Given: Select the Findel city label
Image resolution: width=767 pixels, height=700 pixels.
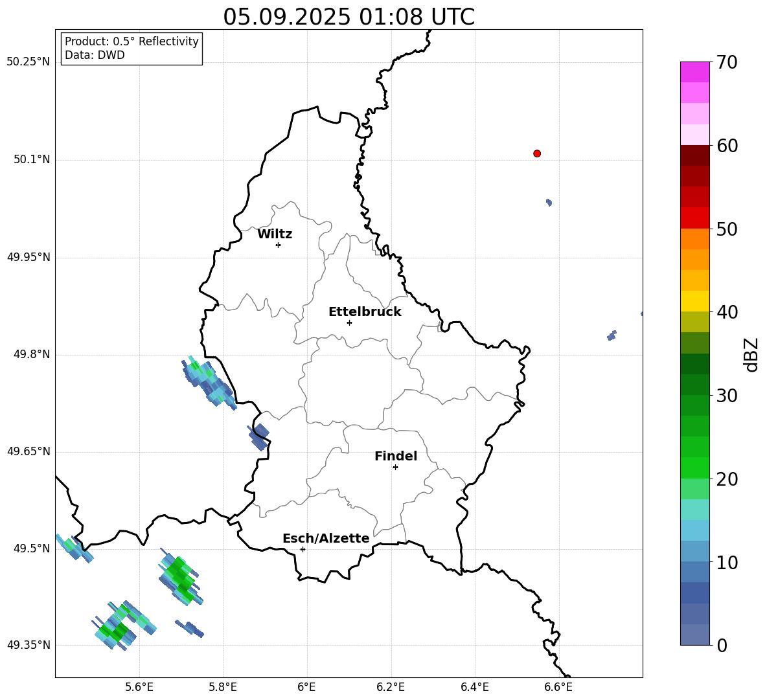Looking at the screenshot, I should (396, 456).
